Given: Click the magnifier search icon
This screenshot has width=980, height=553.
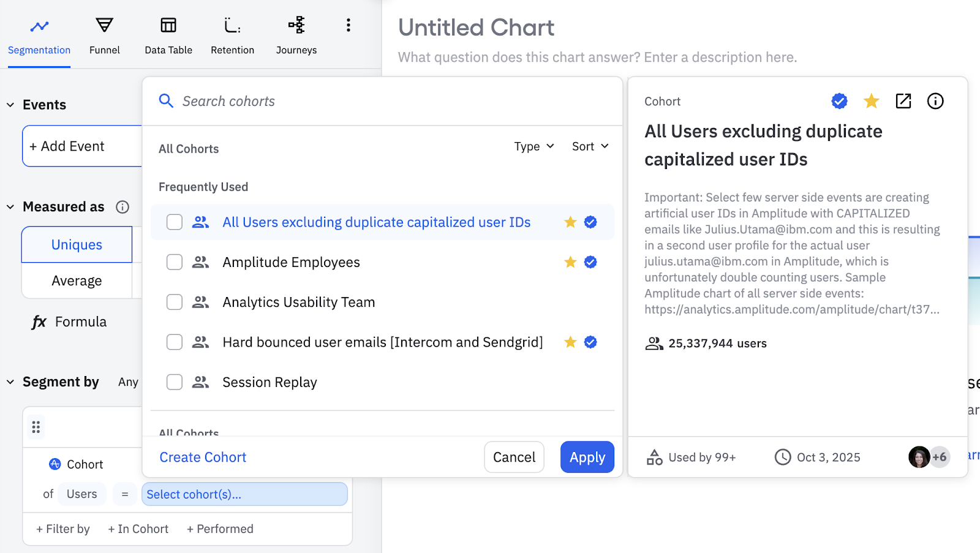Looking at the screenshot, I should point(166,101).
